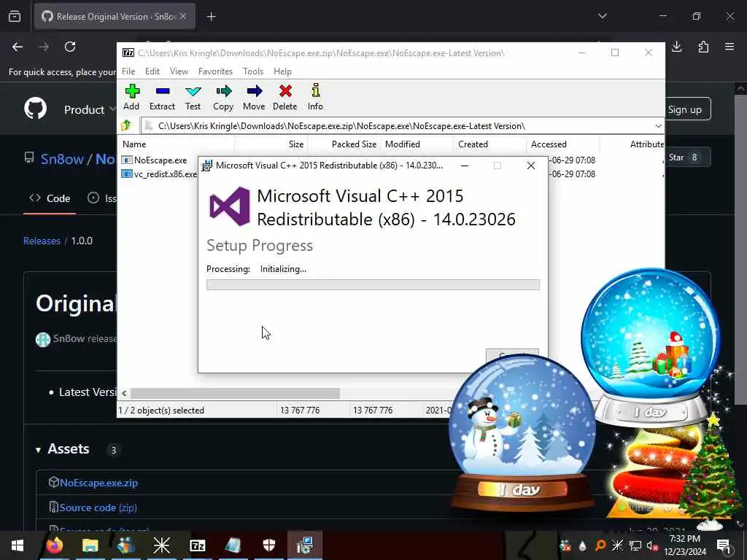Expand the Product menu on GitHub
The width and height of the screenshot is (747, 560).
pyautogui.click(x=90, y=109)
